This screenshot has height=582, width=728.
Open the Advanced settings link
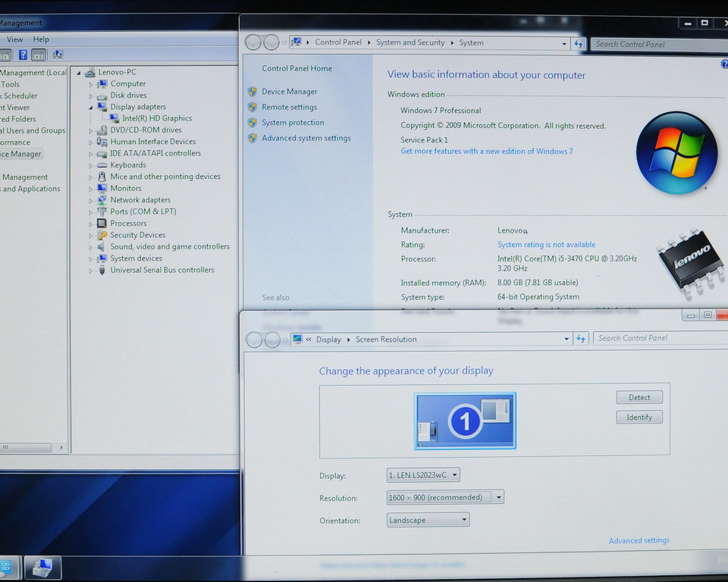[639, 540]
